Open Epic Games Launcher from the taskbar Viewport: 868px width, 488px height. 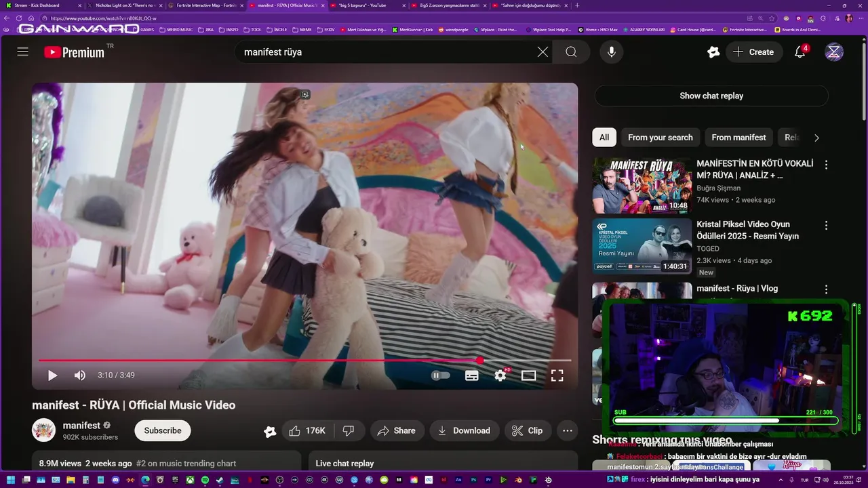[x=175, y=480]
